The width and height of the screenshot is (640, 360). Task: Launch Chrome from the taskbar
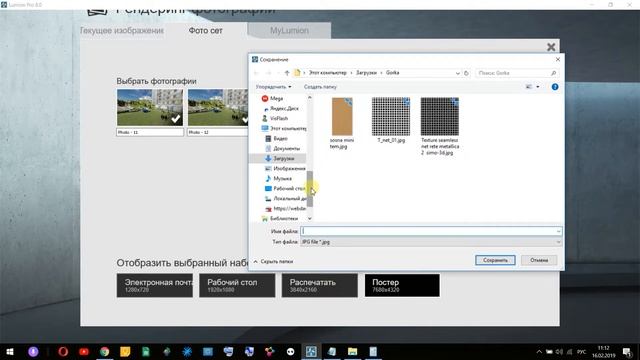point(104,351)
